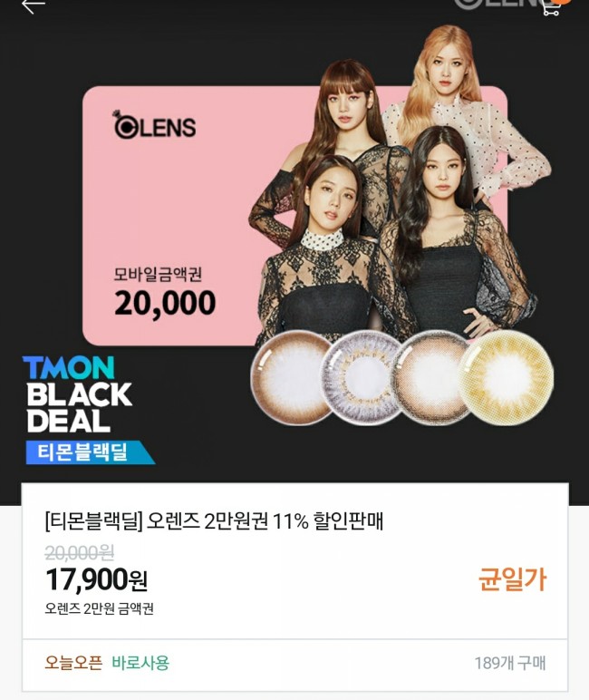
Task: Tap the back arrow icon
Action: point(34,5)
